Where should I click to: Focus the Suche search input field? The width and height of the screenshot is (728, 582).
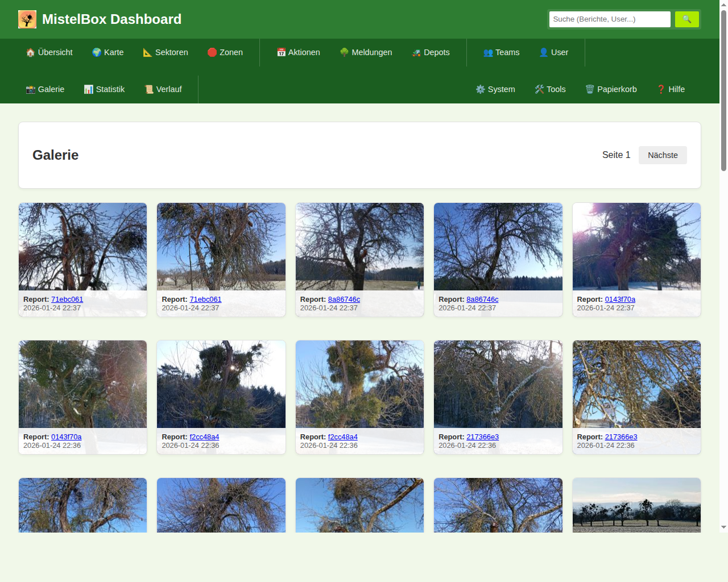[x=609, y=19]
